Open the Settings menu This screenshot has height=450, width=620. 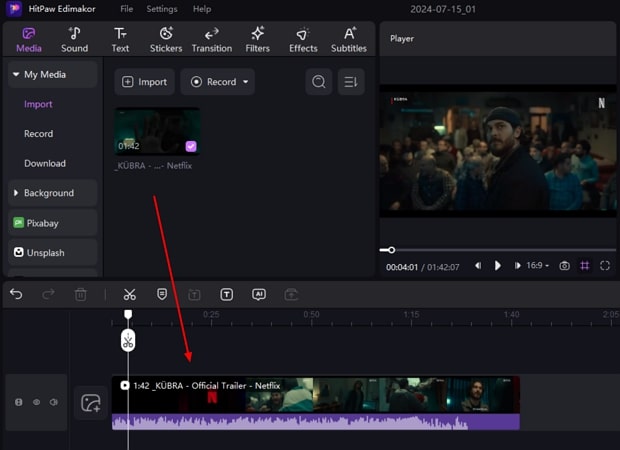pos(162,9)
